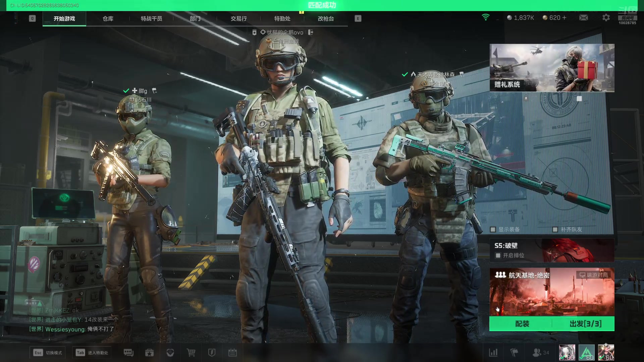Viewport: 644px width, 362px height.
Task: Open the settings gear icon
Action: tap(606, 17)
